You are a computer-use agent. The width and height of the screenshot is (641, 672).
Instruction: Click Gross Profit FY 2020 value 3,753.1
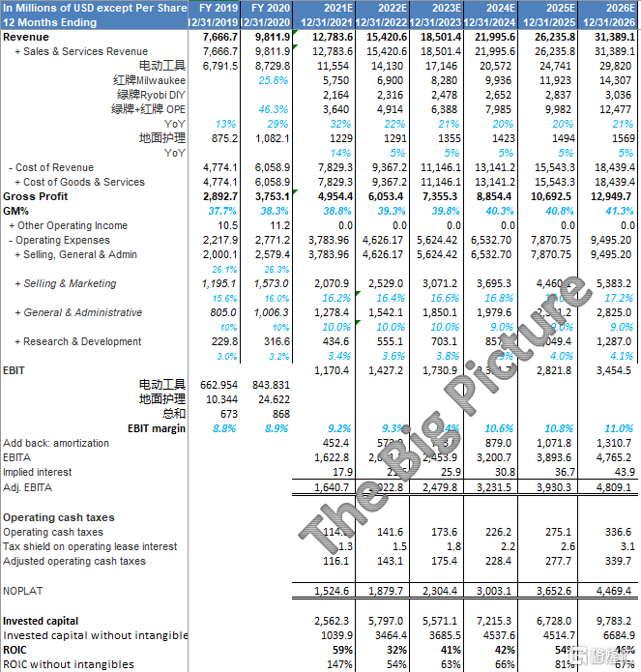(273, 196)
